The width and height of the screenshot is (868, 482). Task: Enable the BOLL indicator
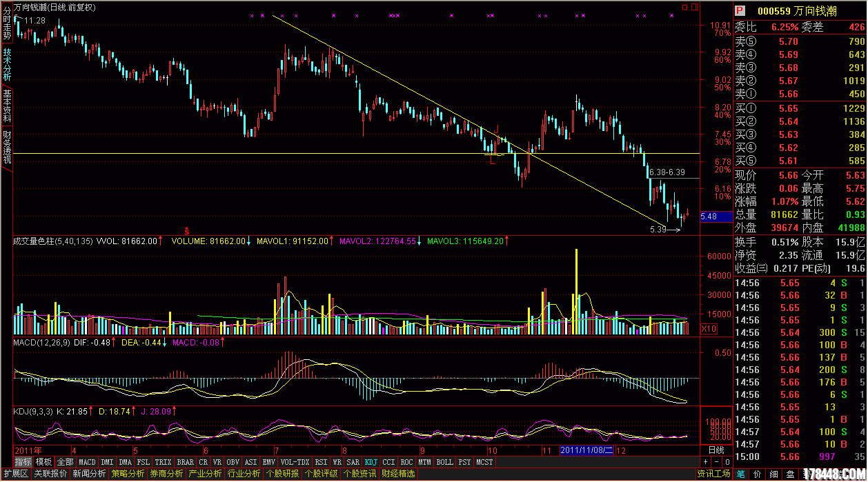tap(444, 462)
